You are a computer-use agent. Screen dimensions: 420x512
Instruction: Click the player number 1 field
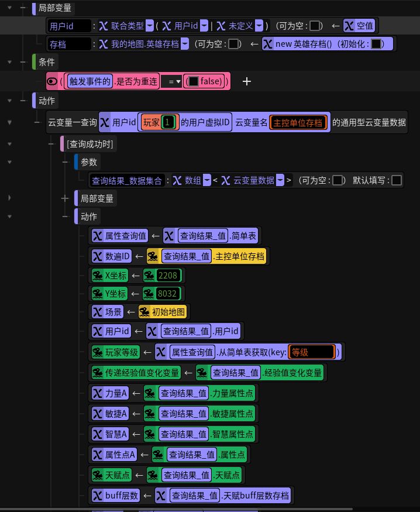point(170,122)
